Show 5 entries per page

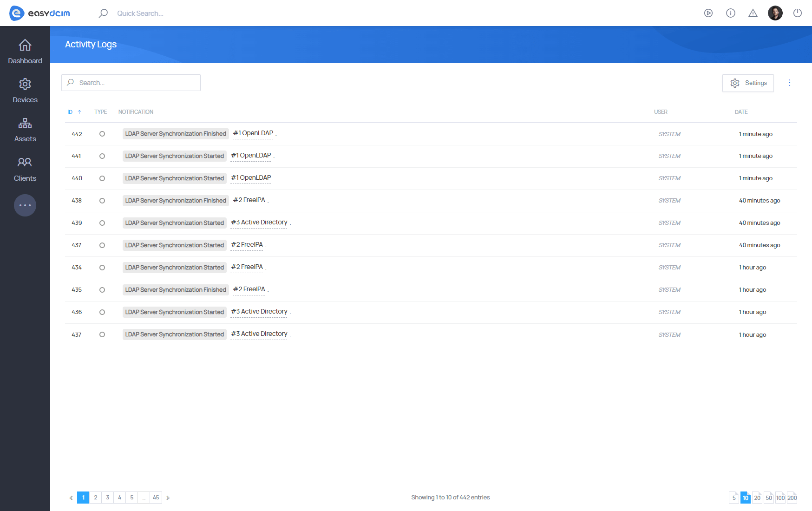click(x=734, y=498)
